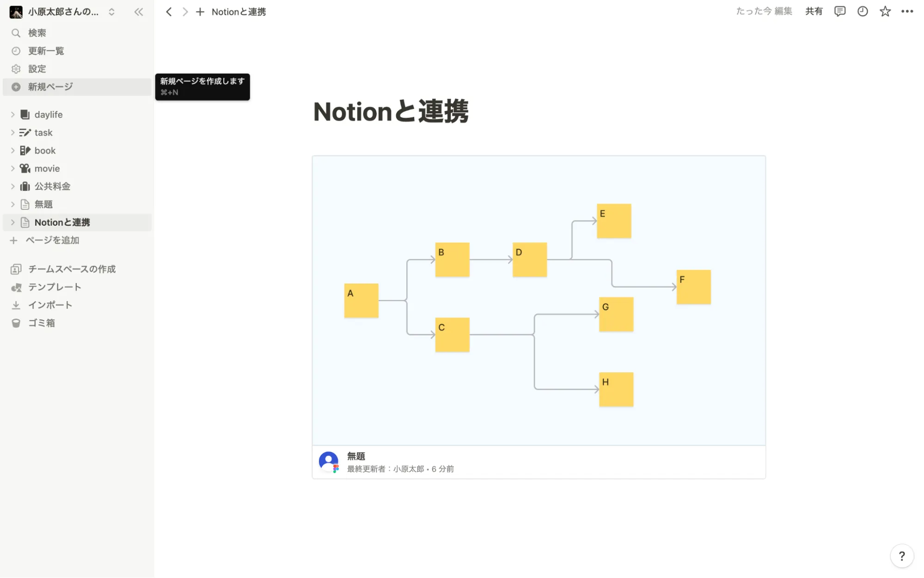Expand the task page tree
Viewport: 924px width, 578px height.
[13, 133]
